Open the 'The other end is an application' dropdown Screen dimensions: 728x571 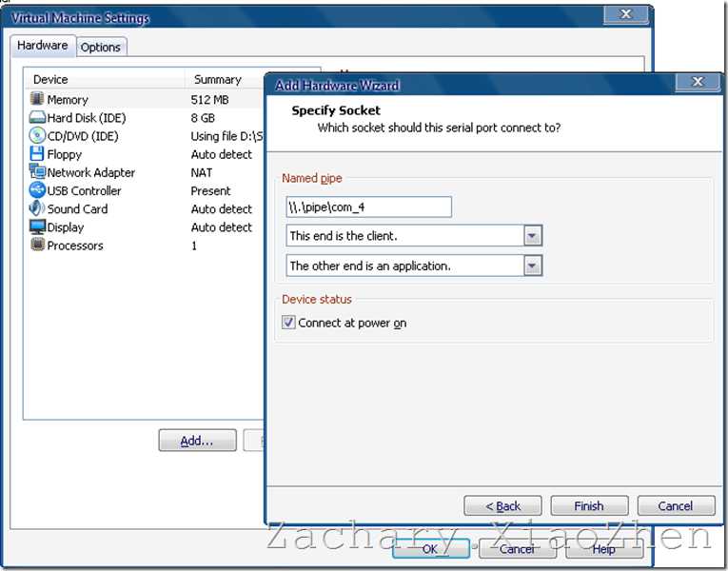(533, 266)
